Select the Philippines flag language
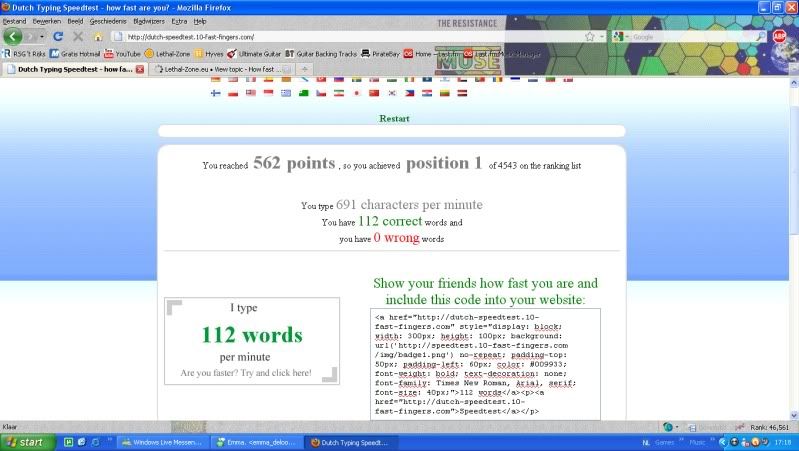This screenshot has height=451, width=799. pyautogui.click(x=410, y=93)
